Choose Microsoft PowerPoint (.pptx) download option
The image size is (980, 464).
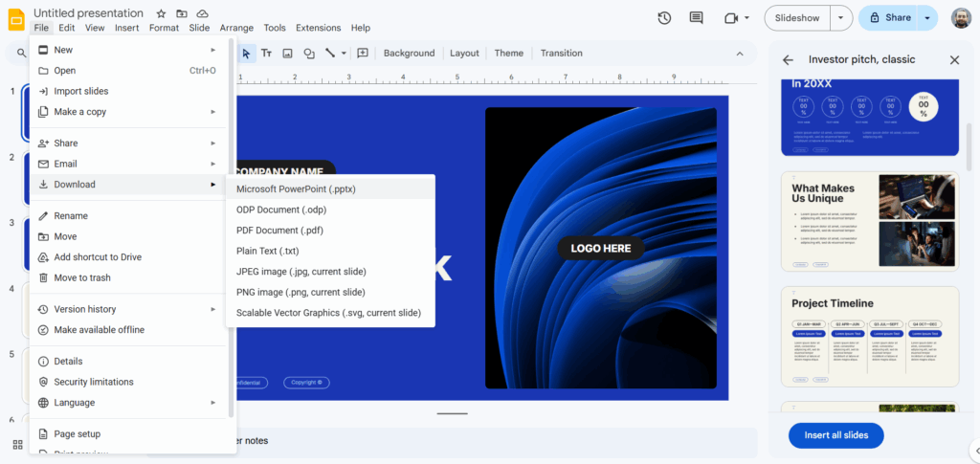tap(296, 188)
